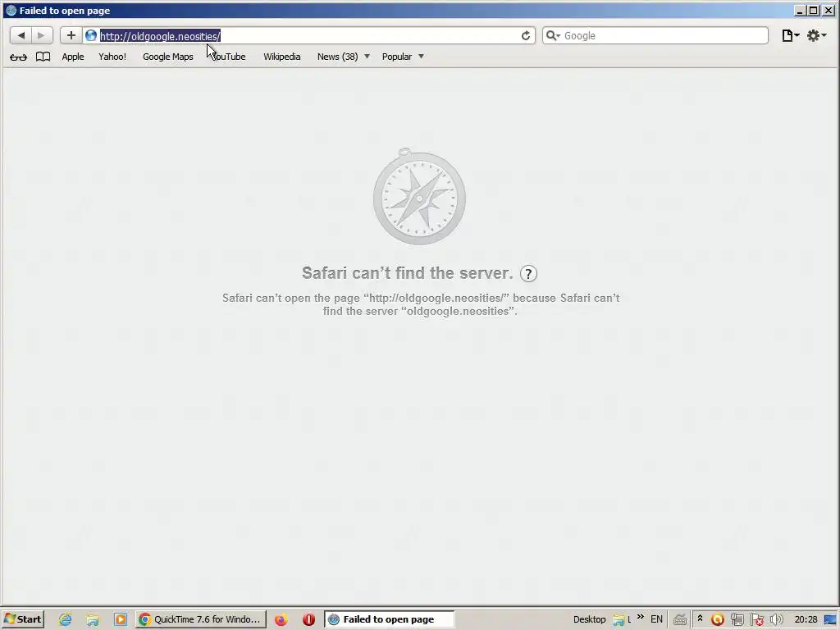Click EN language indicator
This screenshot has width=840, height=630.
[x=656, y=619]
